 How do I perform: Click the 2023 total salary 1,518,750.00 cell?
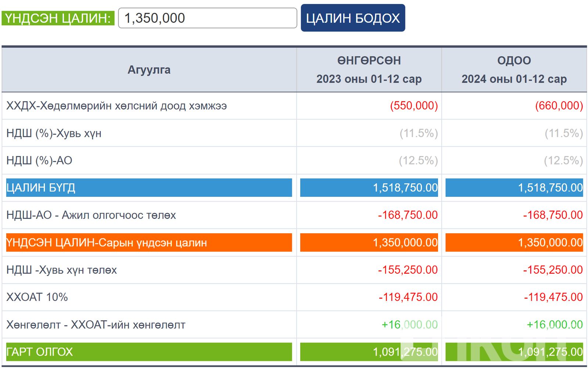[369, 188]
